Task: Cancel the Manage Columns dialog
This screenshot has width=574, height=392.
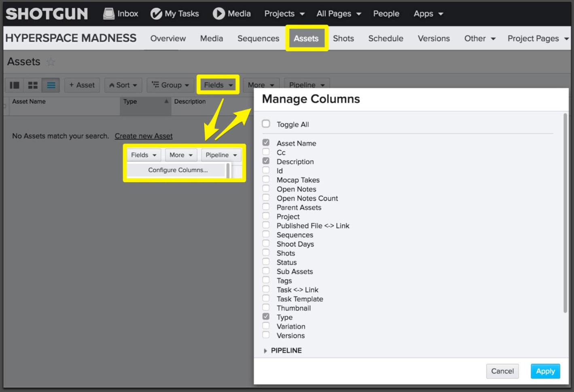Action: click(502, 371)
